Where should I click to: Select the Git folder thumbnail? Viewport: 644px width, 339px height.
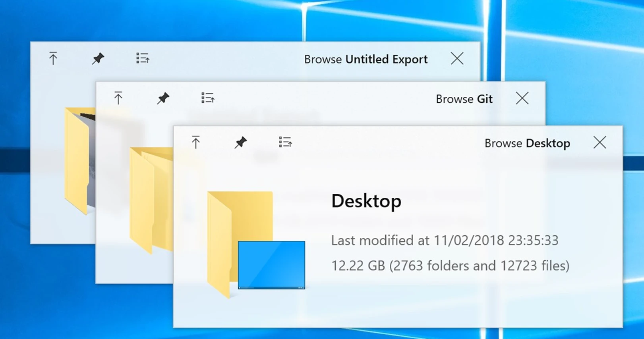coord(151,198)
